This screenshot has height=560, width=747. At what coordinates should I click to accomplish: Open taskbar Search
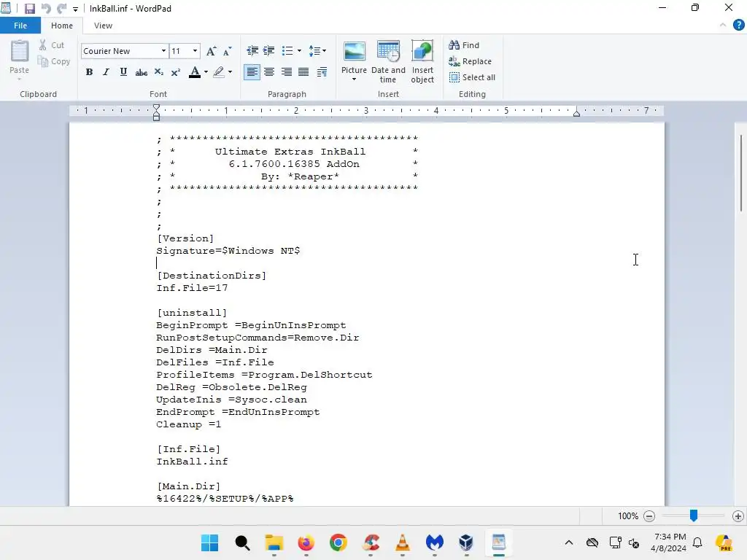[242, 542]
